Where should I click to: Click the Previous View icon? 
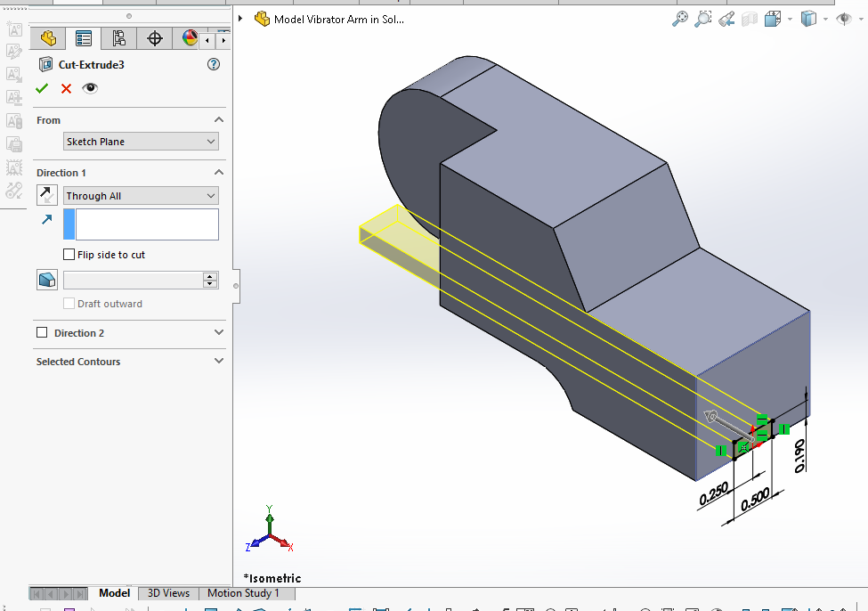(x=726, y=19)
